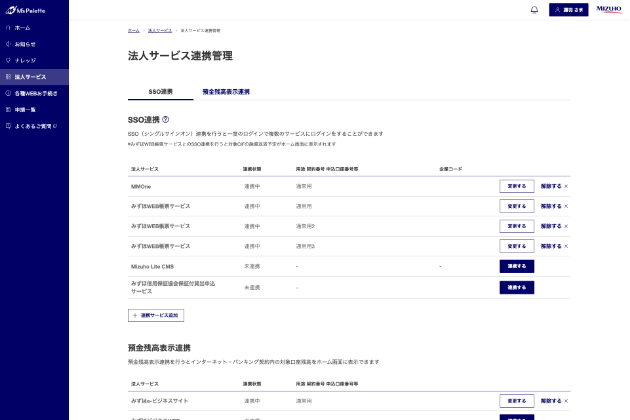Click 変更する for WEB帳票サービス 通常用 row
This screenshot has width=630, height=420.
click(517, 206)
